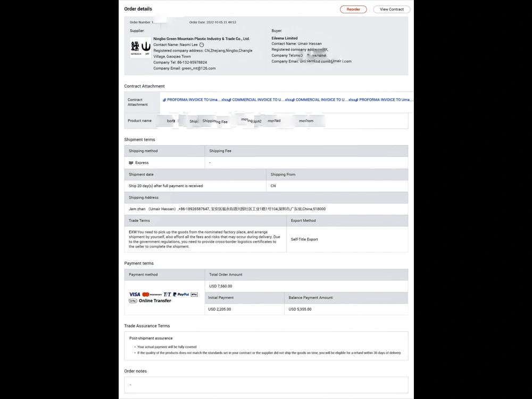Click Contact Name Umair Hassan in buyer section
Image resolution: width=532 pixels, height=399 pixels.
296,44
